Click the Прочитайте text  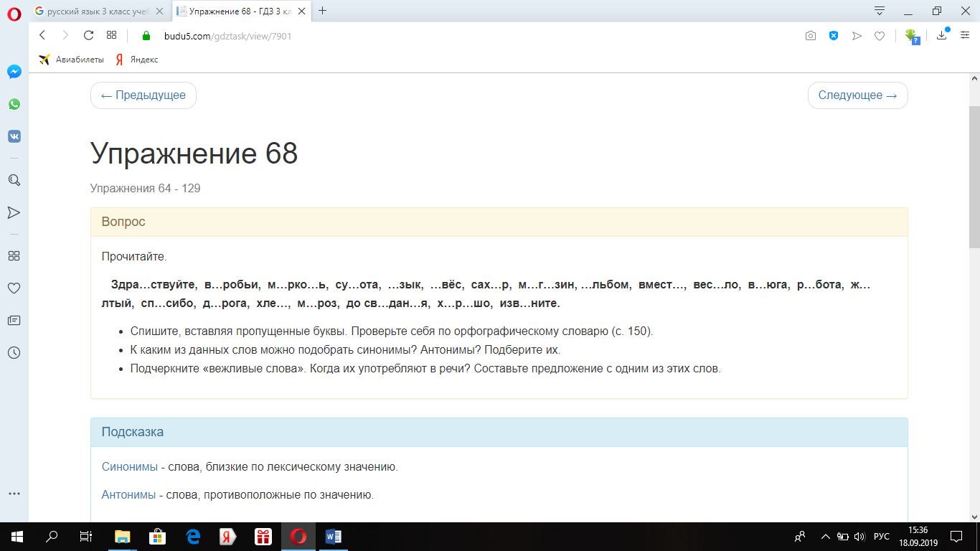coord(134,257)
